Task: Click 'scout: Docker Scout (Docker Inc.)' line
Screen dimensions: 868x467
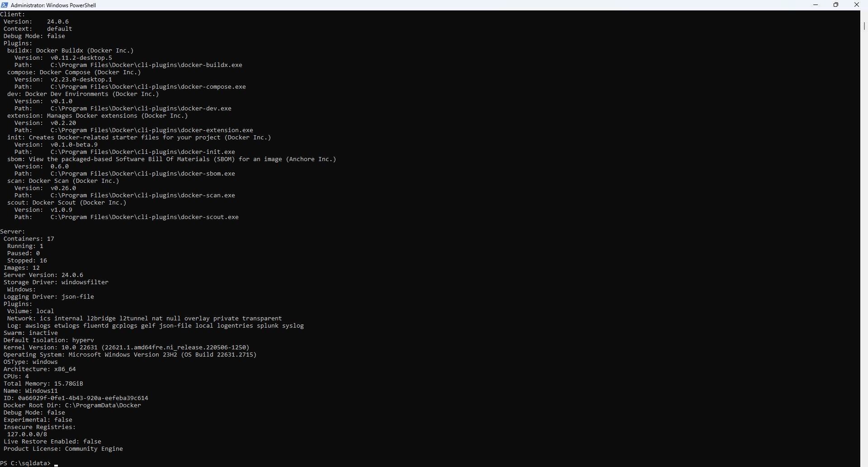Action: (67, 203)
